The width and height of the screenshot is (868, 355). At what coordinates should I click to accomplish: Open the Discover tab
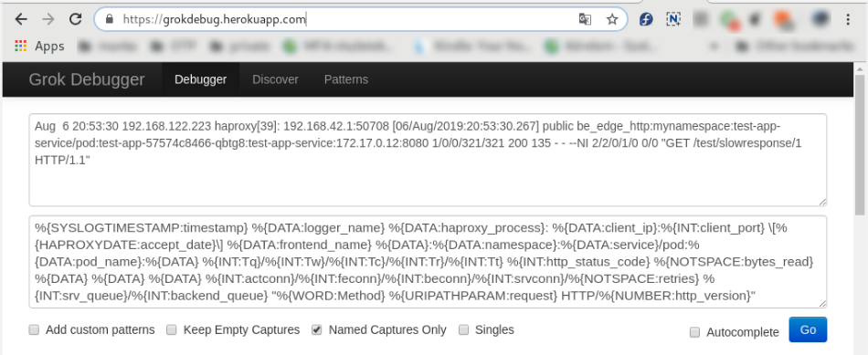(275, 79)
